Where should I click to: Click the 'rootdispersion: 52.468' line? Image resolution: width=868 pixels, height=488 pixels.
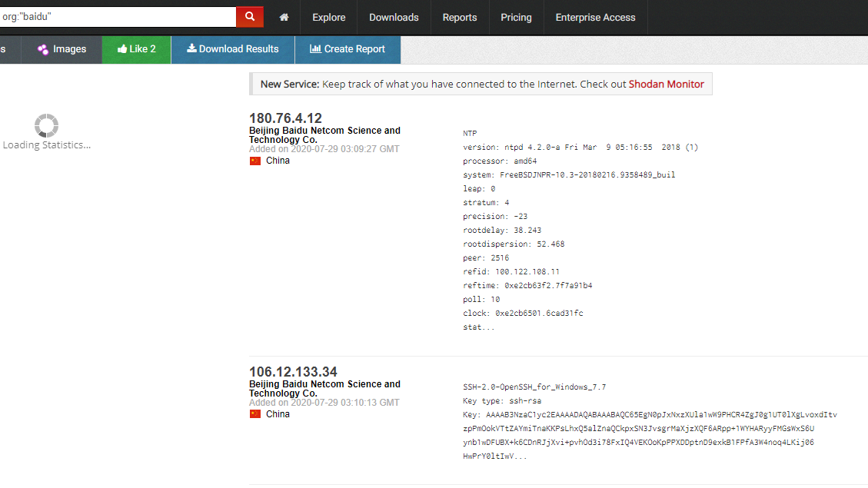514,244
